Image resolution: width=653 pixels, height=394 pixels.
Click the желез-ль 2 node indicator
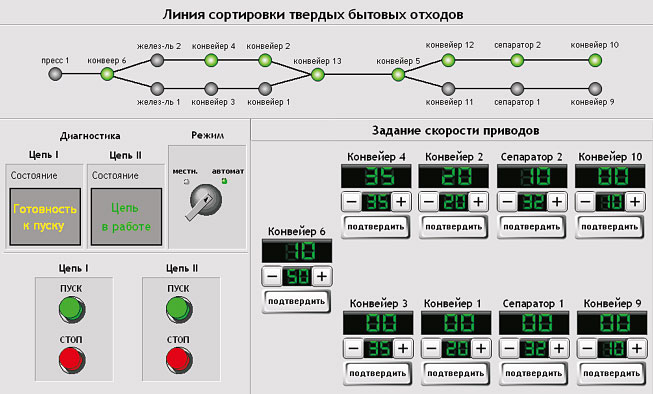tap(157, 60)
